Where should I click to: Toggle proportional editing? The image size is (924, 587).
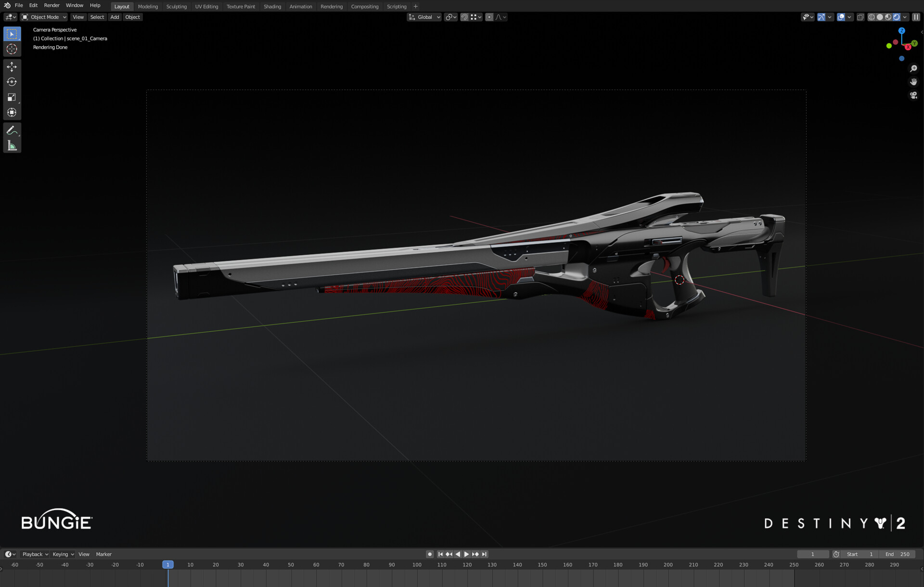pos(489,17)
